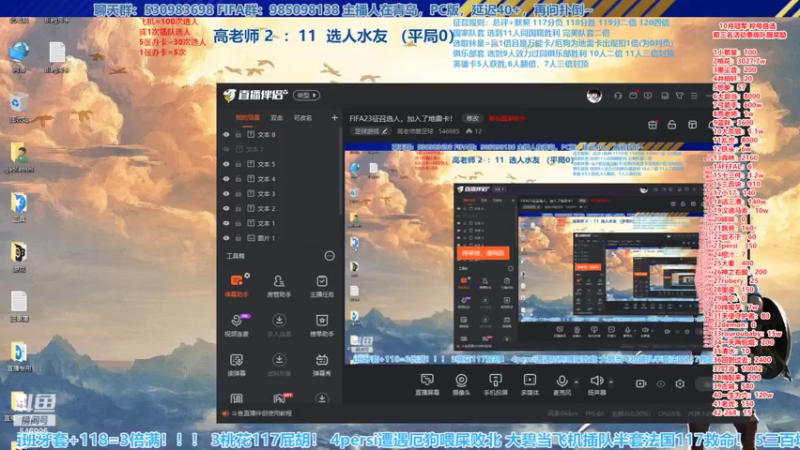Open 弹幕助手 settings gear
The height and width of the screenshot is (450, 800).
pos(247,276)
